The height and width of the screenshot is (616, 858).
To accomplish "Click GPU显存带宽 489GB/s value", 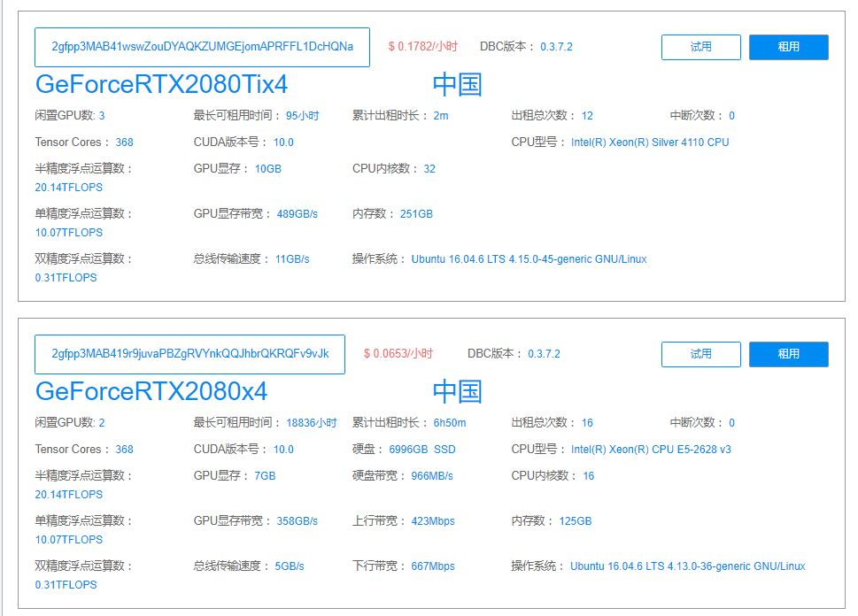I will [x=298, y=214].
